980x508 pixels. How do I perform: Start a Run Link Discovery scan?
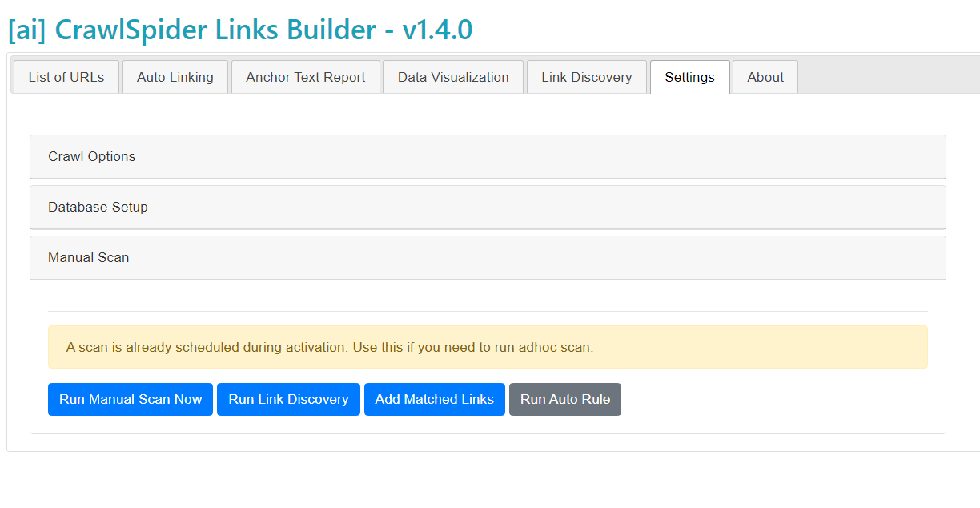(288, 399)
